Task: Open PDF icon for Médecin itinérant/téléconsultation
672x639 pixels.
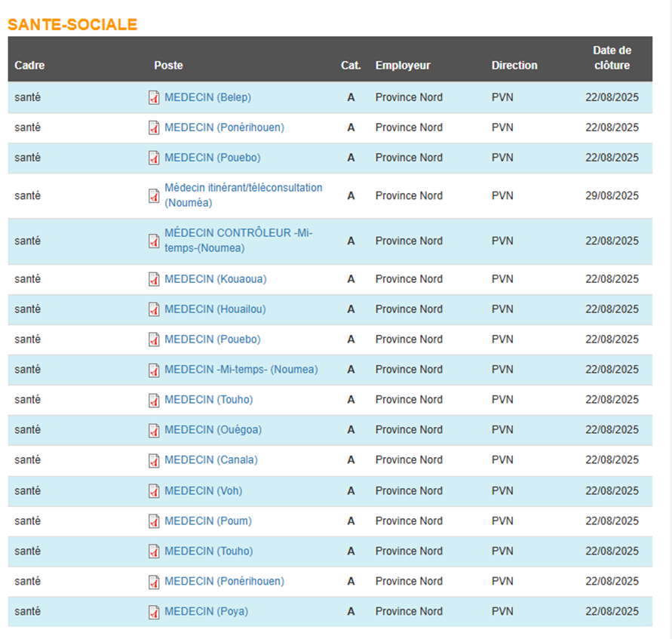Action: point(154,195)
